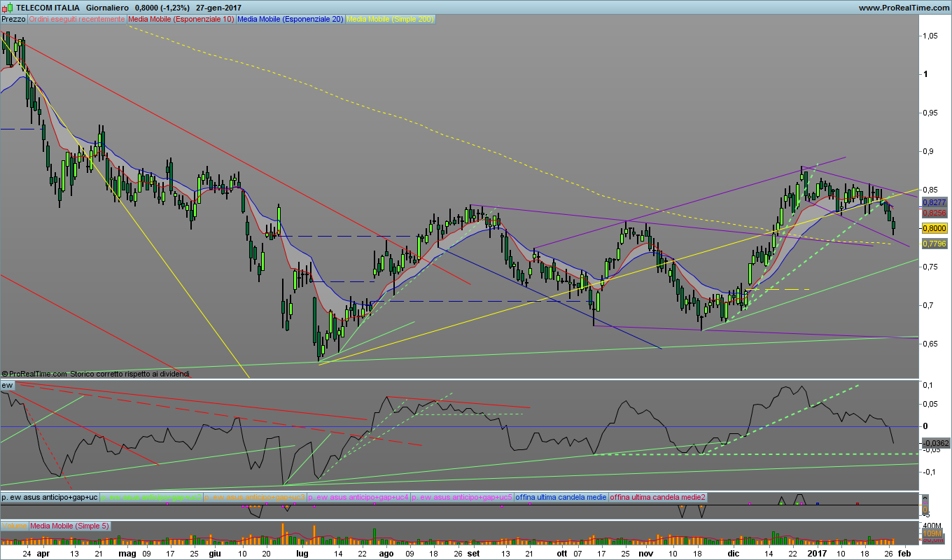Select the offina ultima candela medie label
This screenshot has width=952, height=560.
click(x=561, y=497)
